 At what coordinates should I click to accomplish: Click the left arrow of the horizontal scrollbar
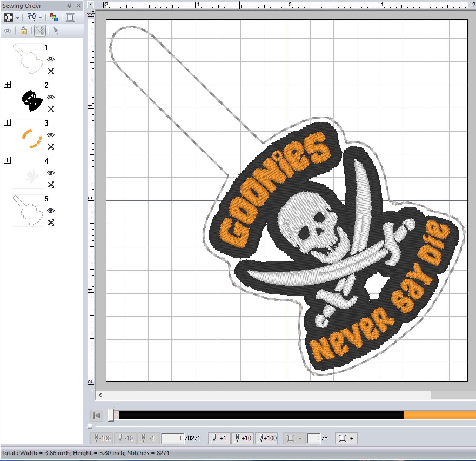(x=101, y=395)
